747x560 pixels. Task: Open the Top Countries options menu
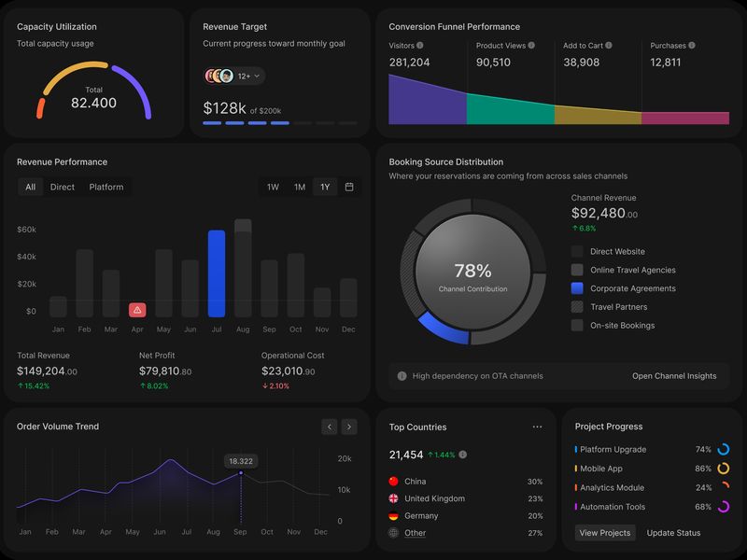click(538, 427)
